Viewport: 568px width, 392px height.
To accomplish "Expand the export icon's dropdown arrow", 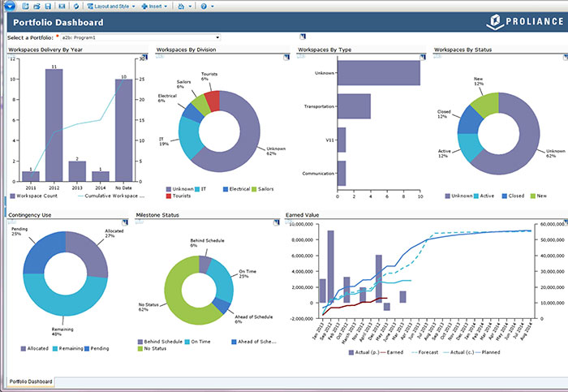I will (x=190, y=6).
